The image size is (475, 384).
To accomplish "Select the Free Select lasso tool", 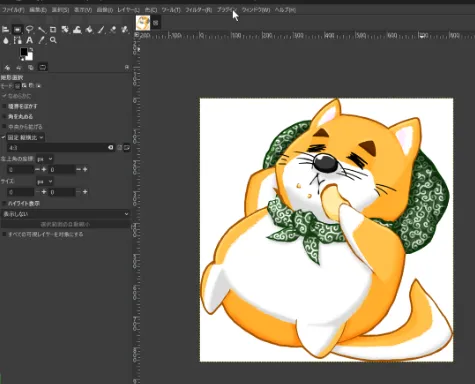I will coord(29,30).
